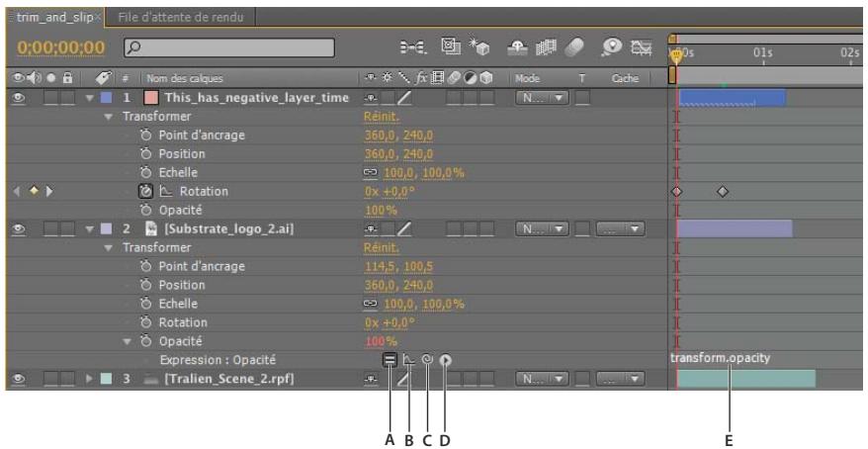Collapse Transformer group of layer 1
Image resolution: width=868 pixels, height=449 pixels.
coord(109,117)
